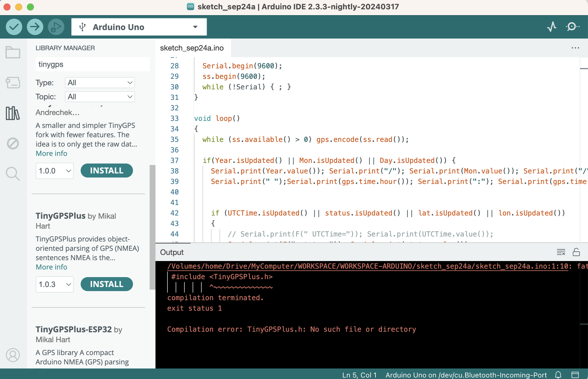Click line number 42 in the gutter
588x379 pixels.
coord(174,213)
